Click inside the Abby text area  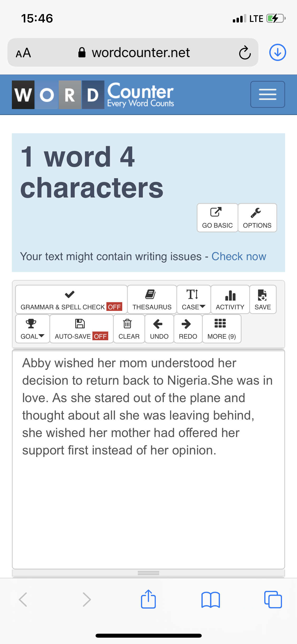[x=148, y=459]
